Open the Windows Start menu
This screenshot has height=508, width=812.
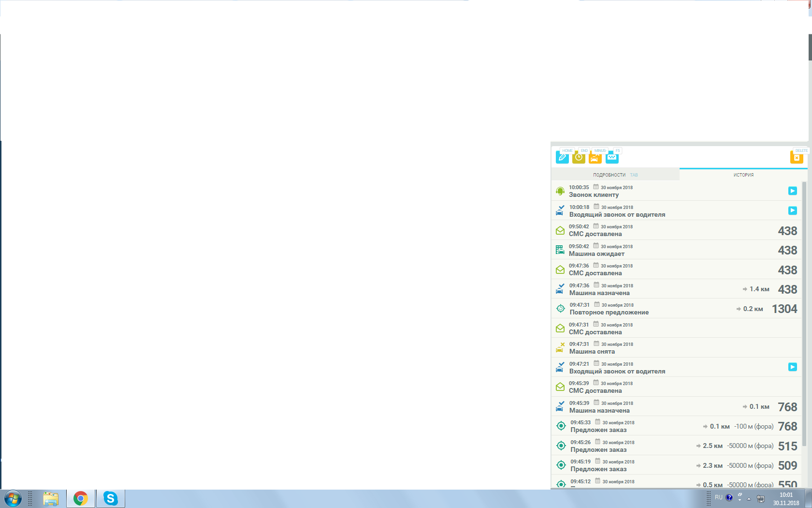(x=13, y=498)
